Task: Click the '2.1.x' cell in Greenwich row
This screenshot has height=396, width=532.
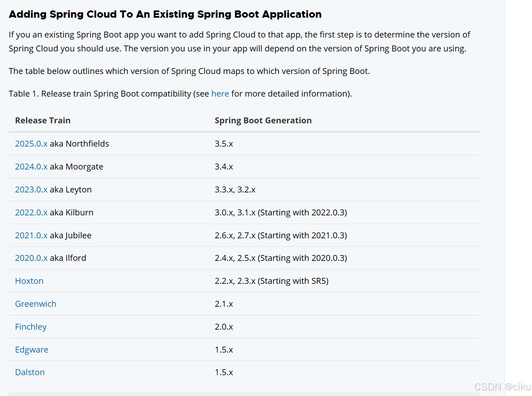Action: tap(224, 304)
